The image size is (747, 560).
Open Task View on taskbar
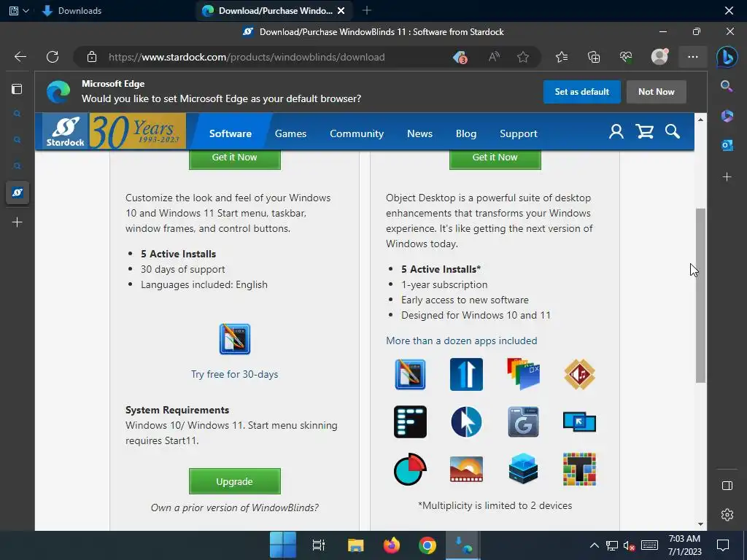[x=318, y=545]
